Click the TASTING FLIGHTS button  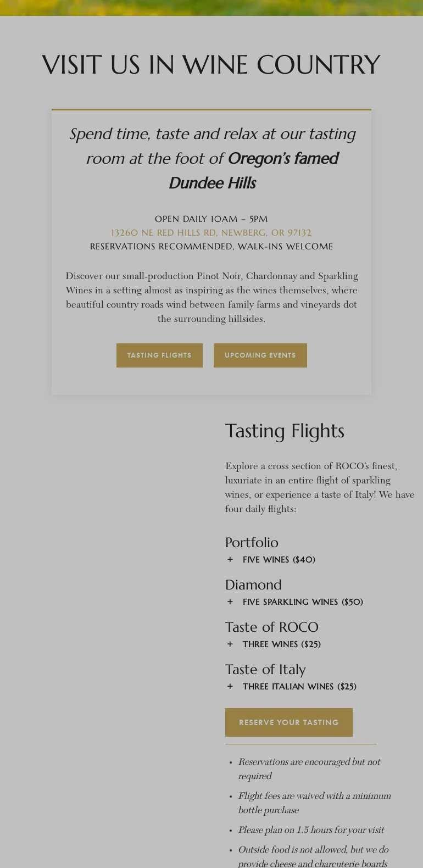point(159,355)
